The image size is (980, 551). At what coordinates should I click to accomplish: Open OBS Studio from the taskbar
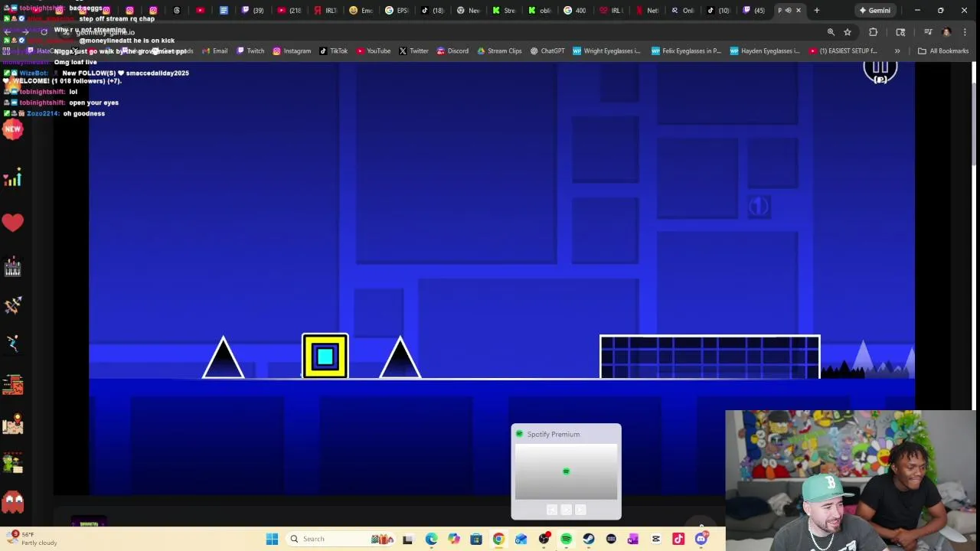(544, 540)
